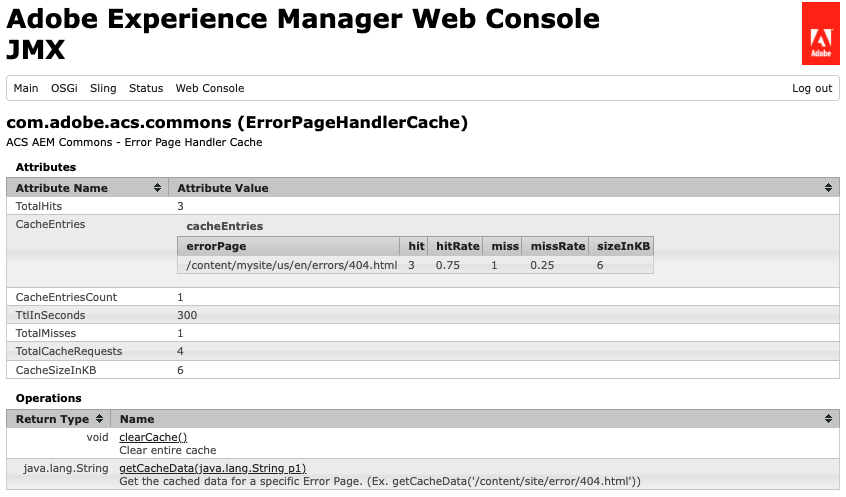Click the operations Name column header
Screen dimensions: 846x497
click(475, 418)
